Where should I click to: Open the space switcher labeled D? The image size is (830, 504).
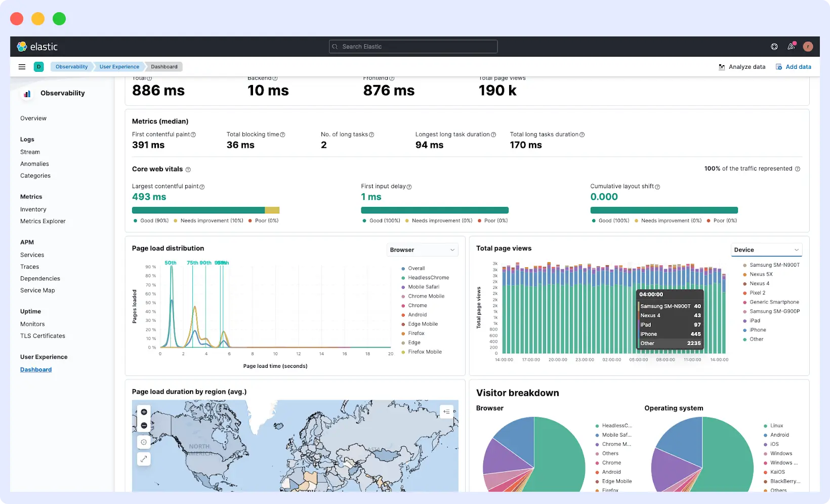39,66
